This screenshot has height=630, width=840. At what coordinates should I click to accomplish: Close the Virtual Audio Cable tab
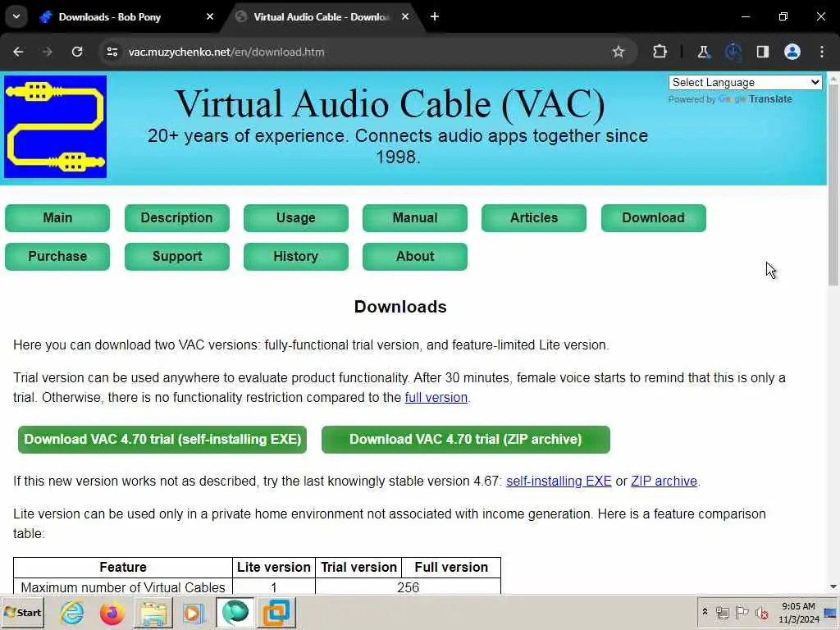(x=405, y=16)
